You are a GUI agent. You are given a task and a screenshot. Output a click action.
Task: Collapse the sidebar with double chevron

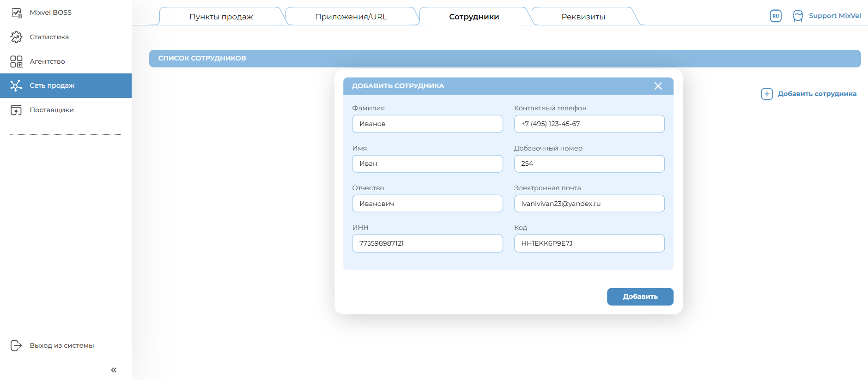[114, 370]
